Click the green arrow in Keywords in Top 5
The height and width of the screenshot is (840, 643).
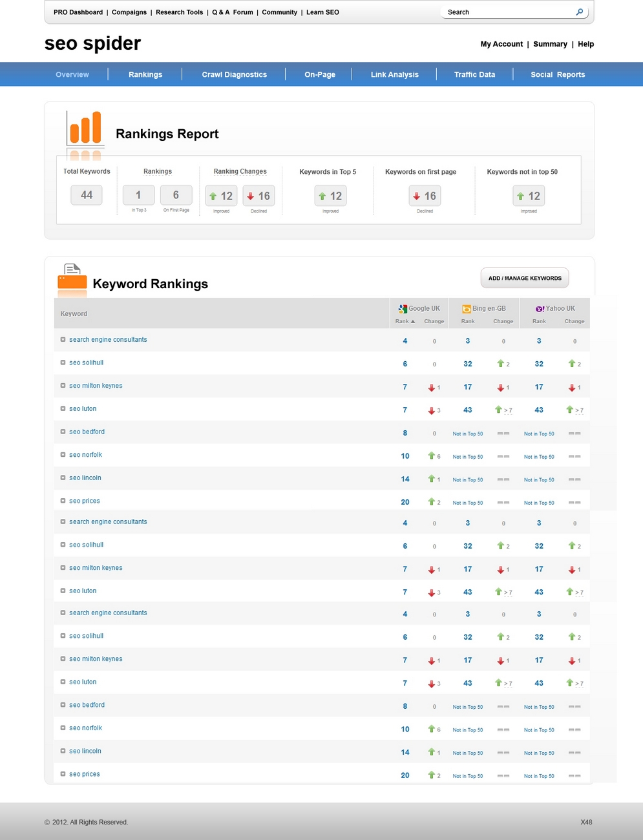[x=322, y=196]
